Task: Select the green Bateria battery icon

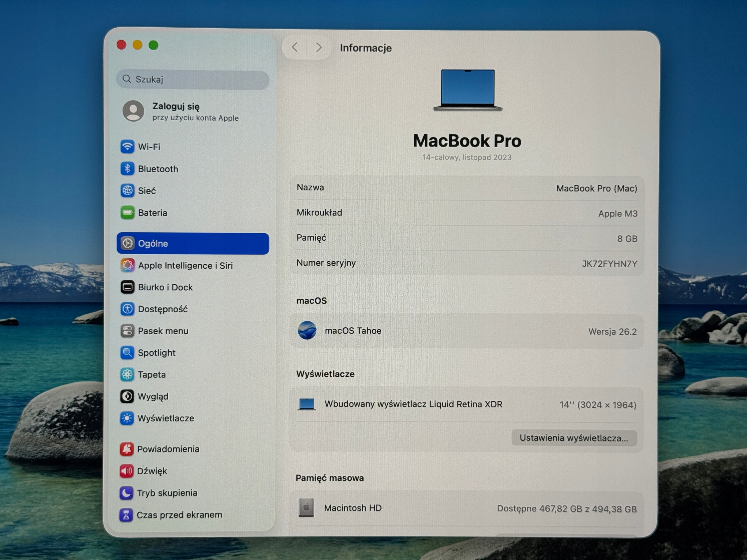Action: 127,213
